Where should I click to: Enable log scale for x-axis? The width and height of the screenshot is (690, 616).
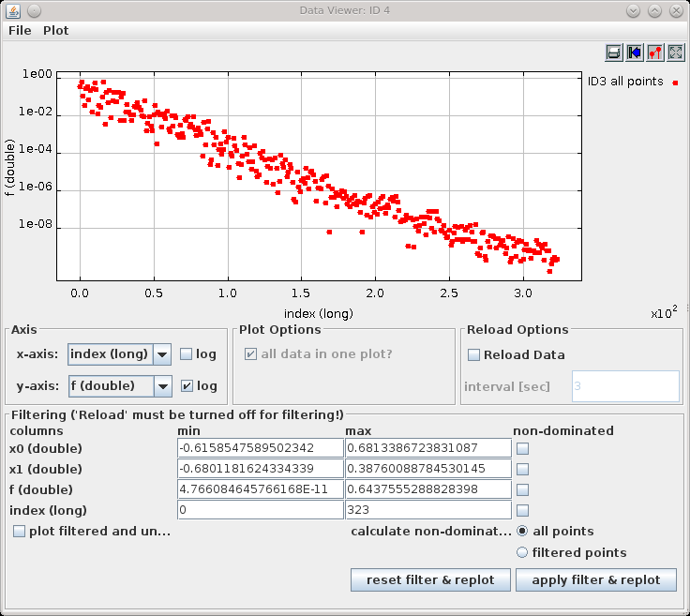pyautogui.click(x=187, y=353)
